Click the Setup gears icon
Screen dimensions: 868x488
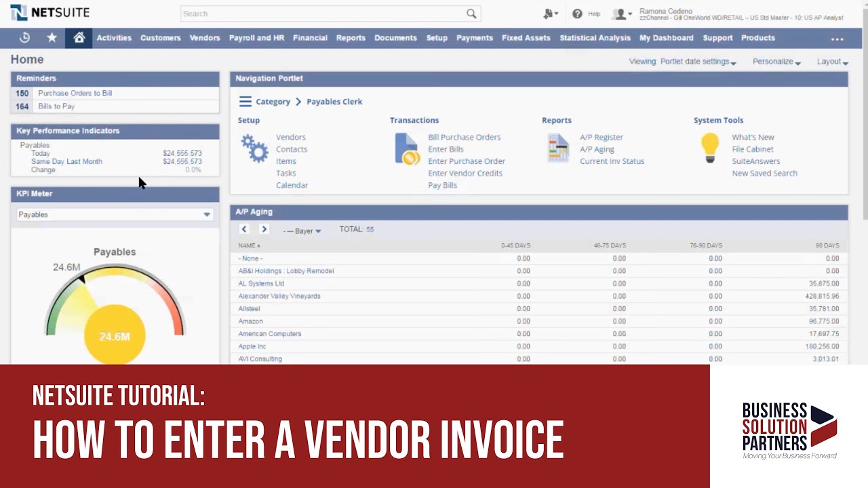tap(255, 148)
